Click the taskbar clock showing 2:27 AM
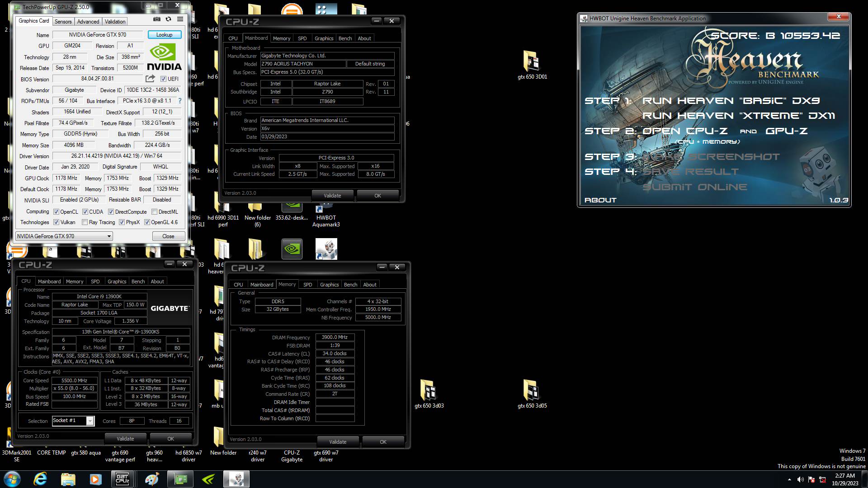Screen dimensions: 868x488 [844, 479]
